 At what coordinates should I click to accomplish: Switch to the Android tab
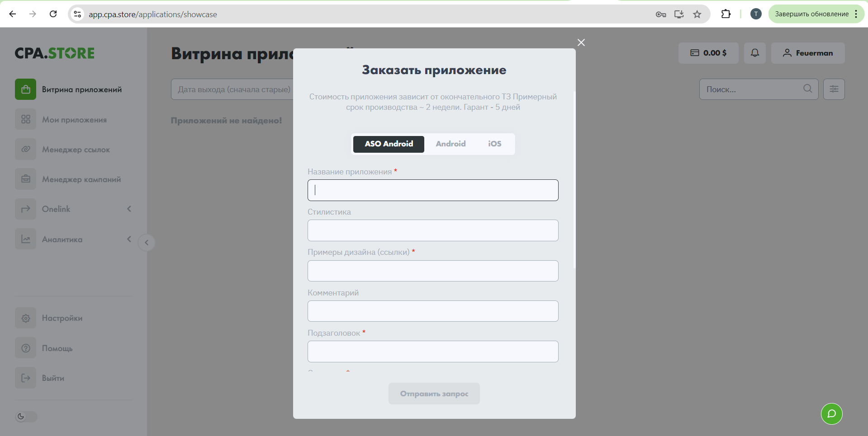(x=451, y=144)
